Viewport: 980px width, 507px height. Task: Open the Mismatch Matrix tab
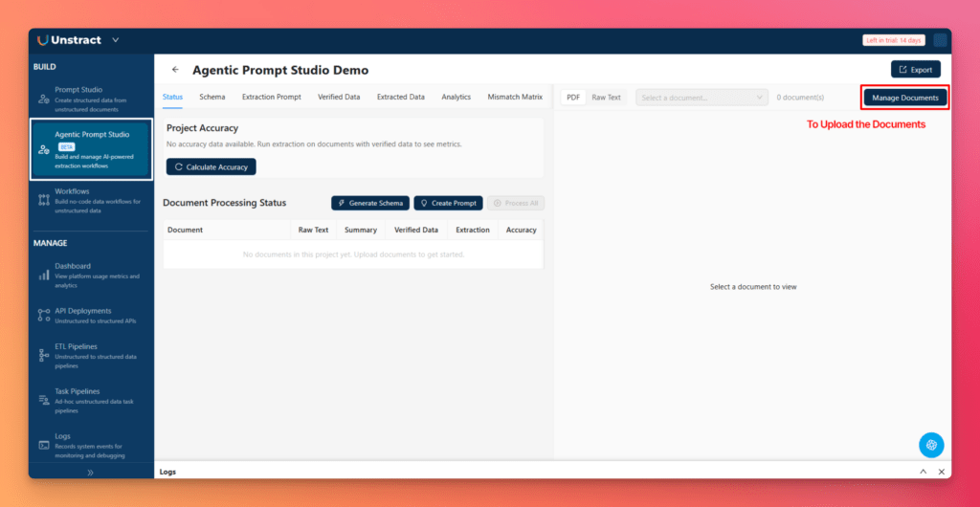(x=515, y=97)
